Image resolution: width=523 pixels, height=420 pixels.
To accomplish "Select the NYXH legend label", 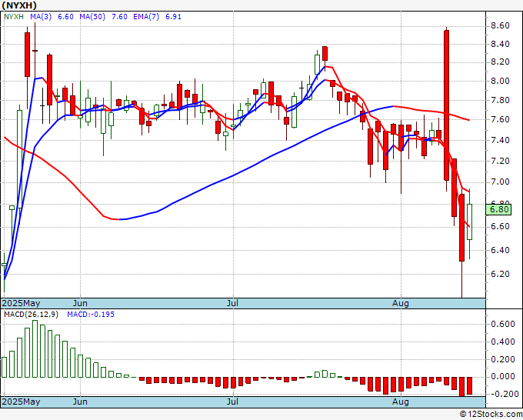I will pyautogui.click(x=14, y=17).
